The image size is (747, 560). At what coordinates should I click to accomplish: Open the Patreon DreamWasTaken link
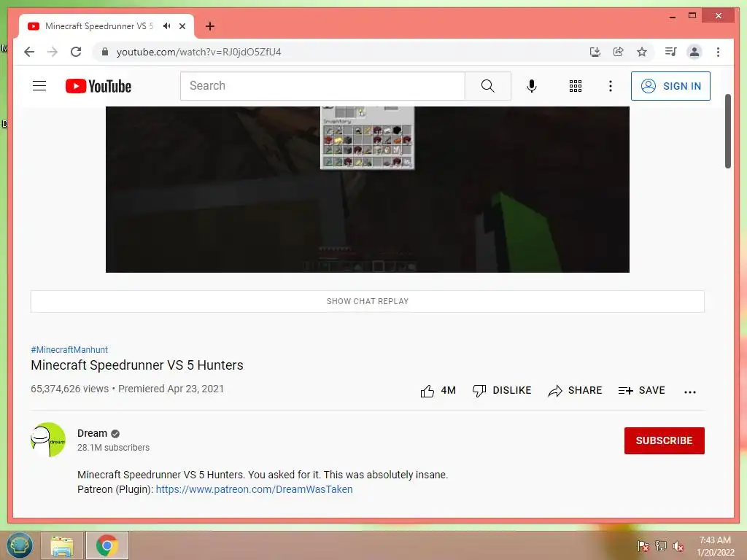tap(254, 489)
